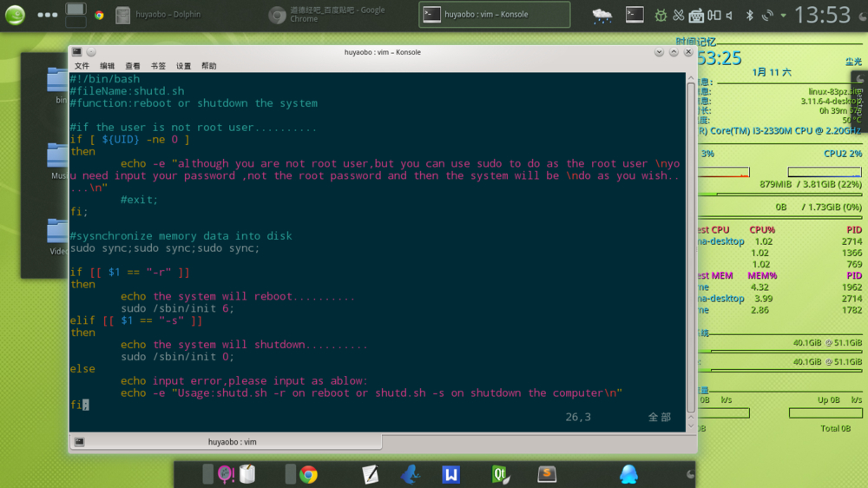Launch Chrome from the top panel icon
Image resolution: width=868 pixels, height=488 pixels.
coord(99,15)
